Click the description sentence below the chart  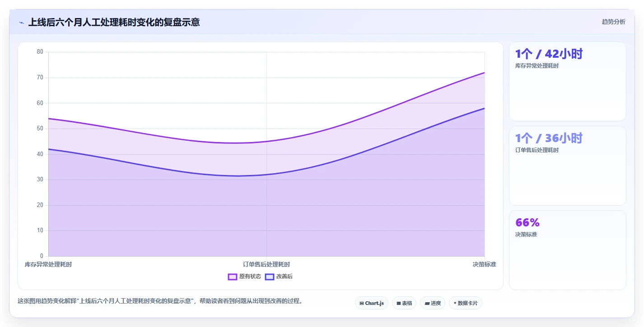(x=160, y=301)
